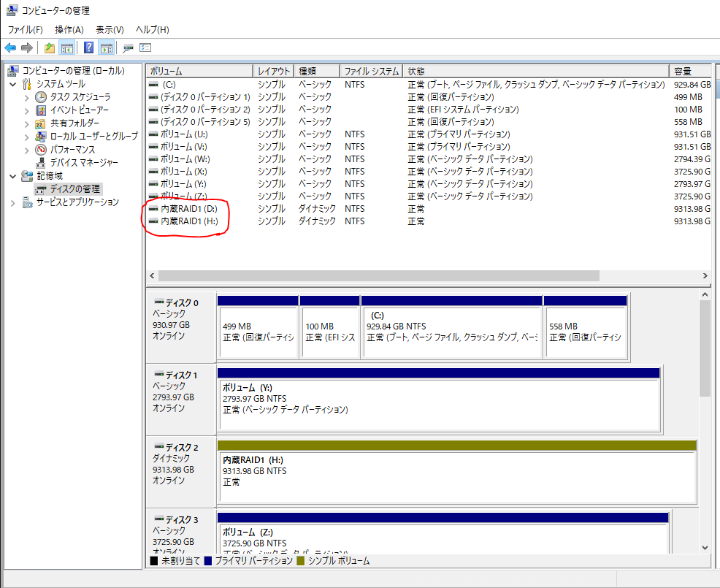Toggle the console tree show/hide icon
Screen dimensions: 720x588
point(67,47)
